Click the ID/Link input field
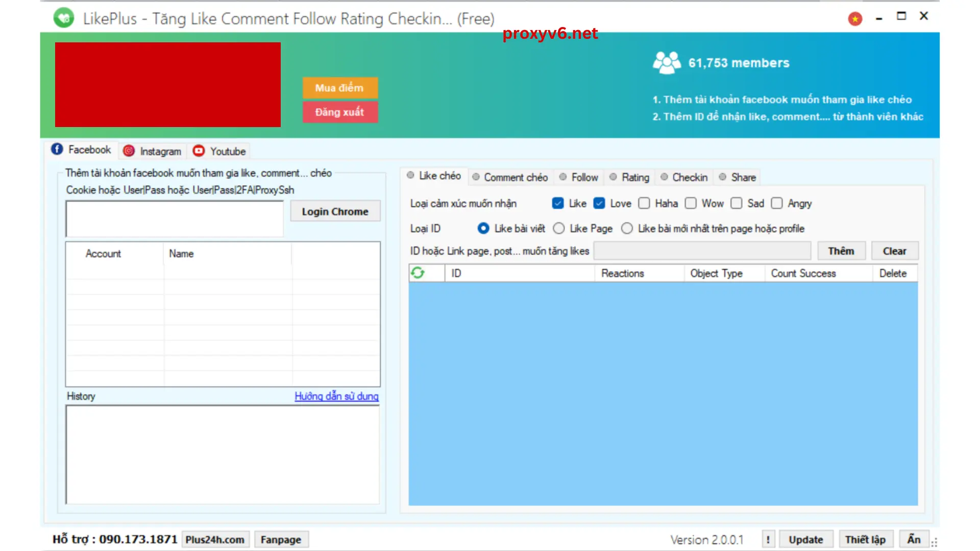Image resolution: width=980 pixels, height=551 pixels. [703, 251]
